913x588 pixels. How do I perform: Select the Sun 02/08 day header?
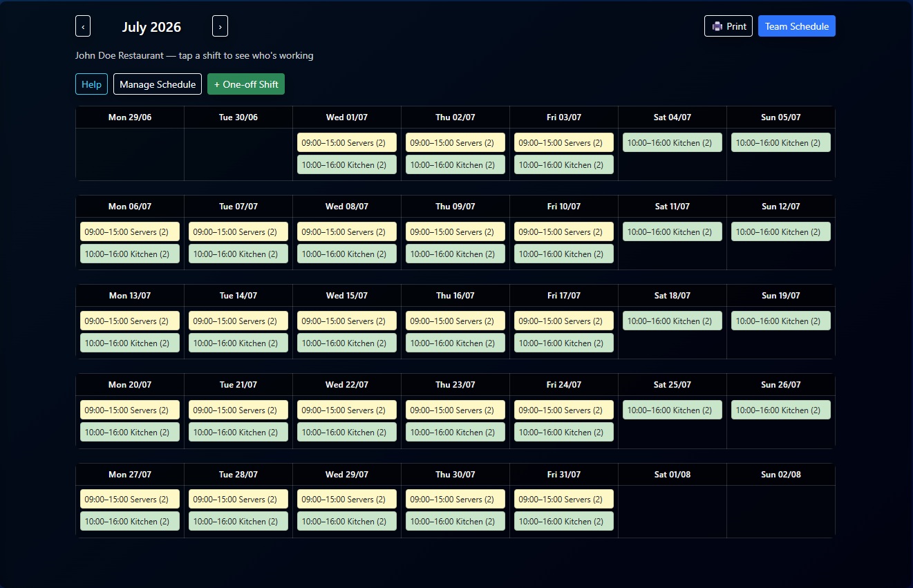pos(781,475)
